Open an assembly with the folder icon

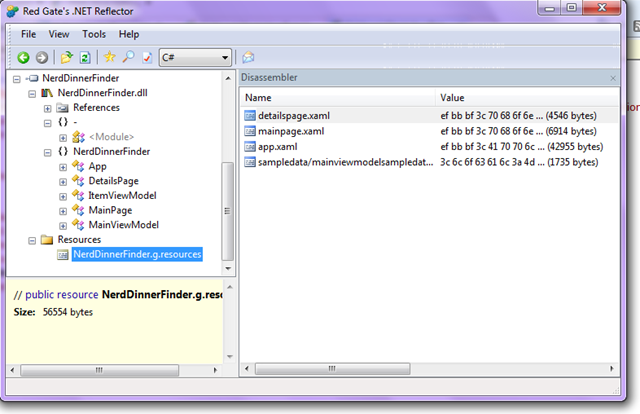(67, 58)
